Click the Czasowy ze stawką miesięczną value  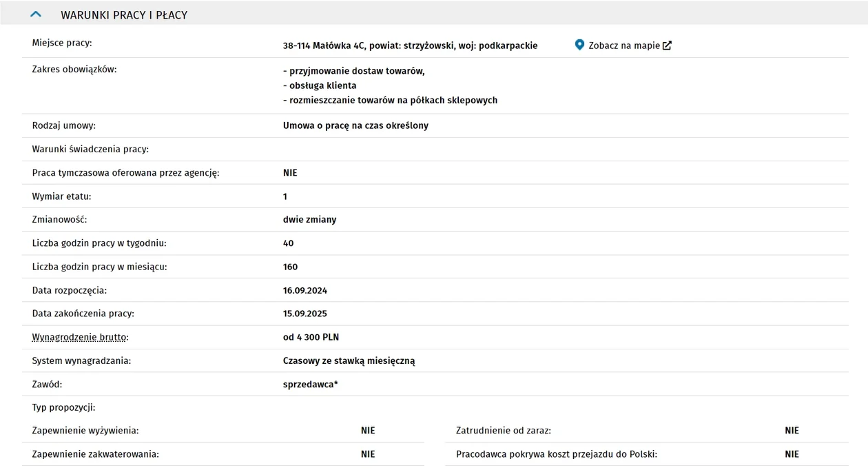tap(349, 360)
